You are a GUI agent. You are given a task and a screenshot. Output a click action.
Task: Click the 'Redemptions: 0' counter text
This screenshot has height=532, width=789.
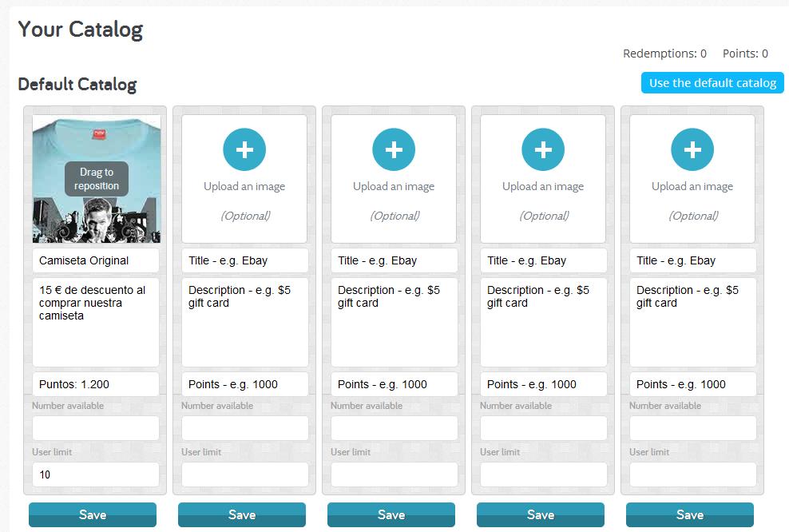click(x=664, y=54)
